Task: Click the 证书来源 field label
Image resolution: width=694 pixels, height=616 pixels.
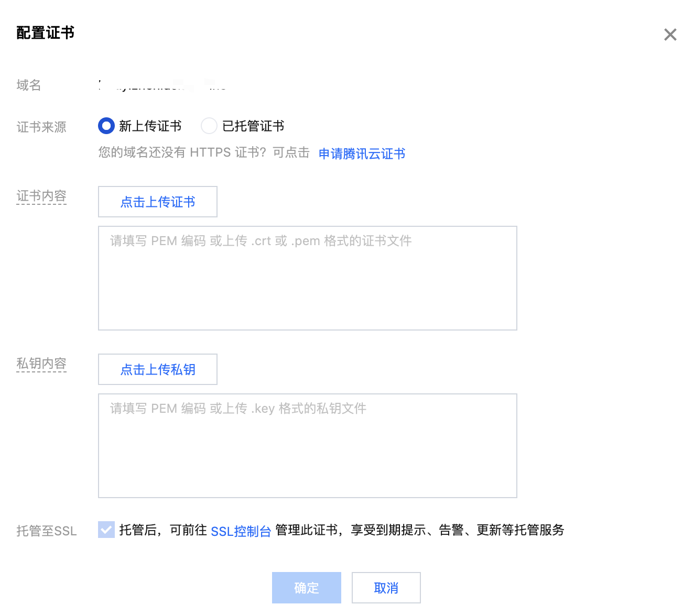Action: [x=41, y=127]
